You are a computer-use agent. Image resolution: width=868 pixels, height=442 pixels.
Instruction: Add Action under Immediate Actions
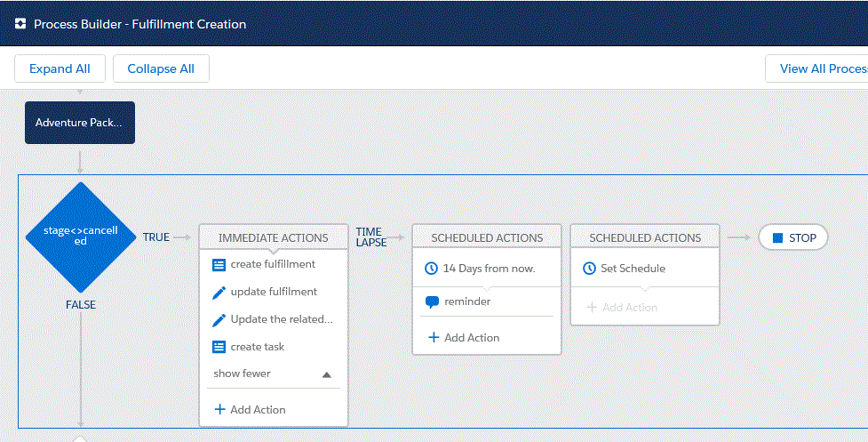(x=250, y=410)
